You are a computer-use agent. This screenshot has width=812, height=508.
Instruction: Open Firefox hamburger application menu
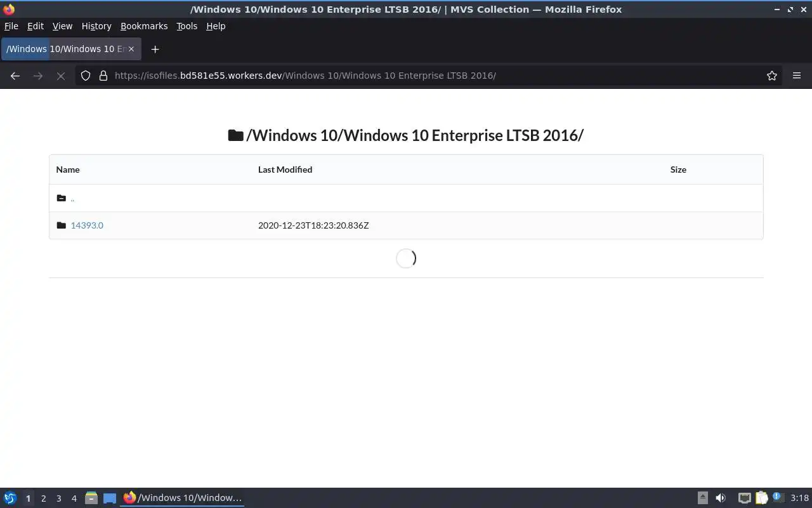[797, 76]
